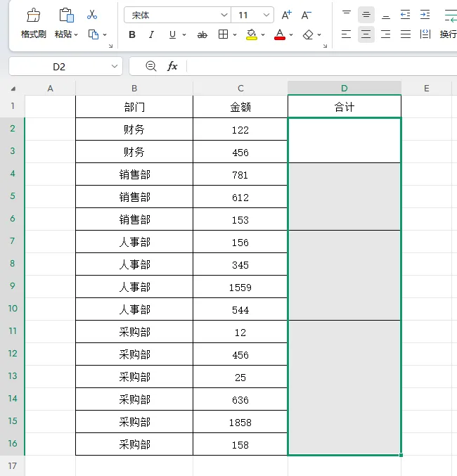
Task: Select row 17 header
Action: (x=13, y=465)
